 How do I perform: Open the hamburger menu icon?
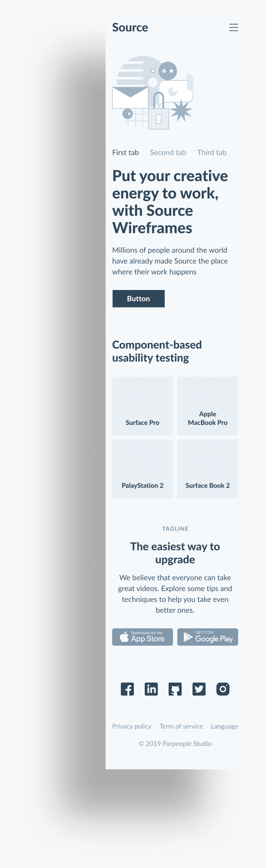(x=234, y=27)
